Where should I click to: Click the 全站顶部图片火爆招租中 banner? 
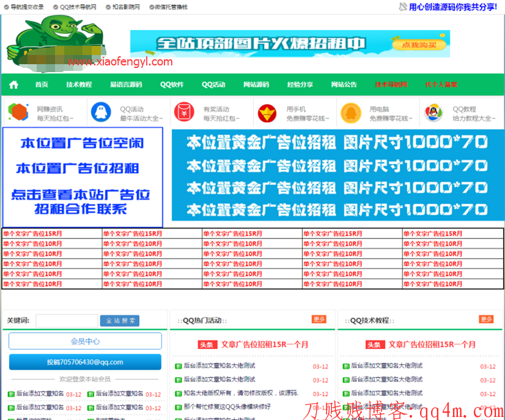click(290, 44)
